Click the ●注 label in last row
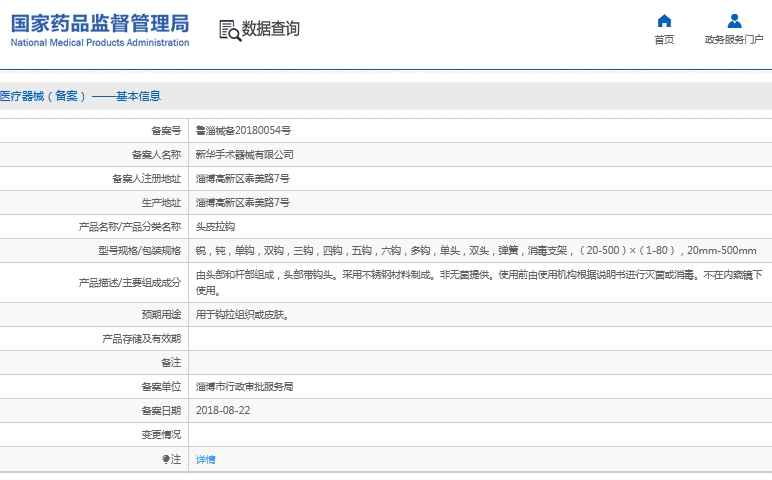 (x=171, y=459)
